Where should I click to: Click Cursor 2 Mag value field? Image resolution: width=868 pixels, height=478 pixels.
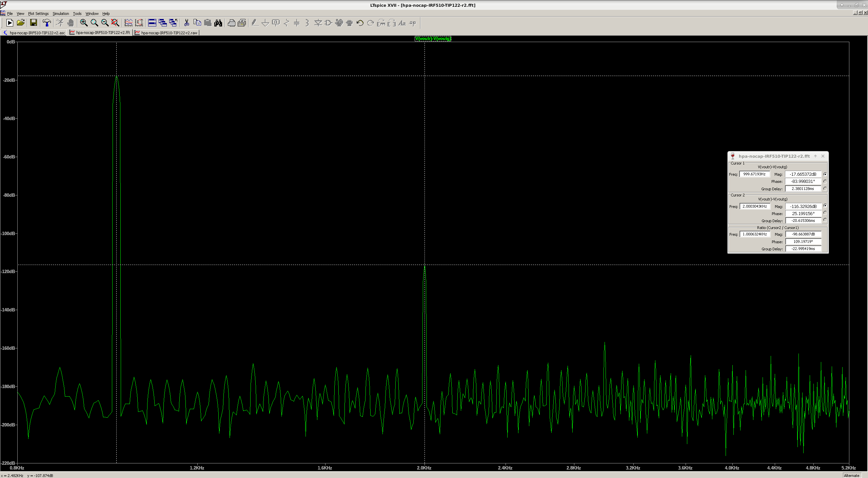click(x=803, y=206)
